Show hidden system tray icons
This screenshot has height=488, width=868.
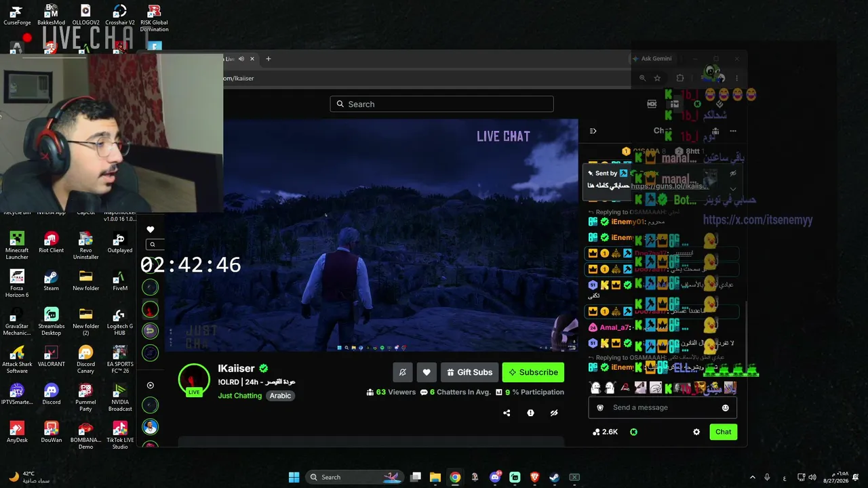click(752, 477)
